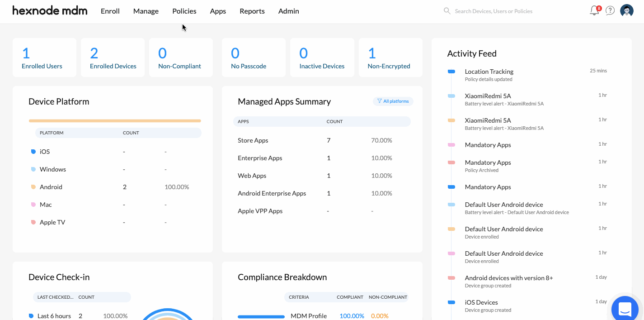This screenshot has width=644, height=320.
Task: Click the NON-COMPLIANT column header
Action: coord(388,297)
